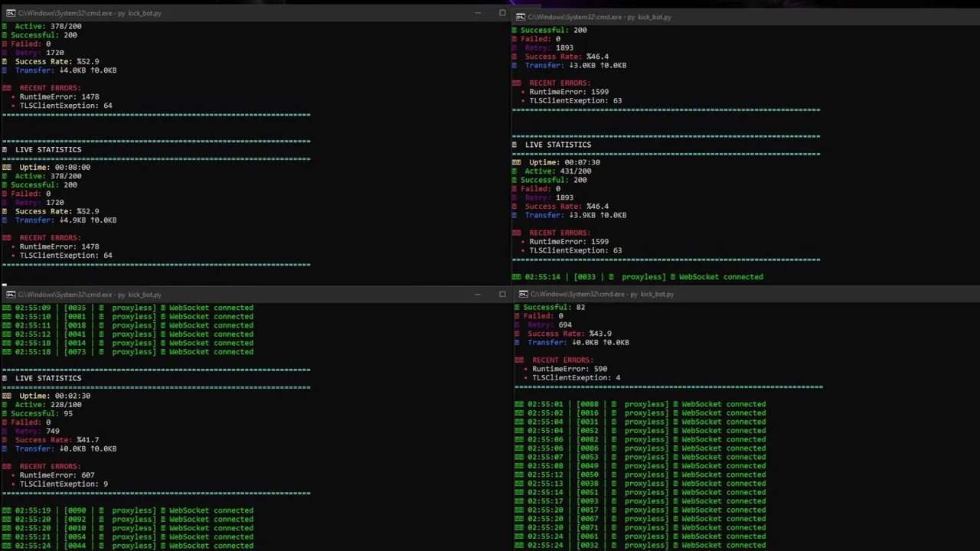The image size is (980, 551).
Task: Select the 'Successful: 95' line
Action: [x=38, y=414]
